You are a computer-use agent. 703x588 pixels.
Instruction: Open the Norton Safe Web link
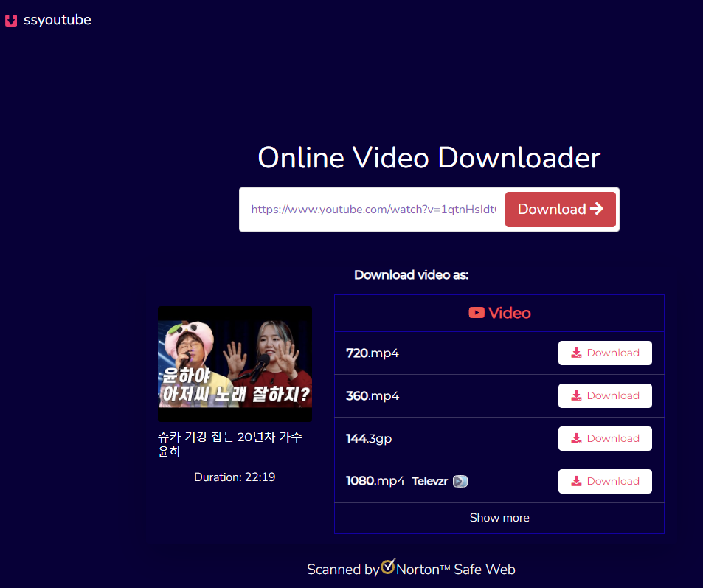pos(456,569)
